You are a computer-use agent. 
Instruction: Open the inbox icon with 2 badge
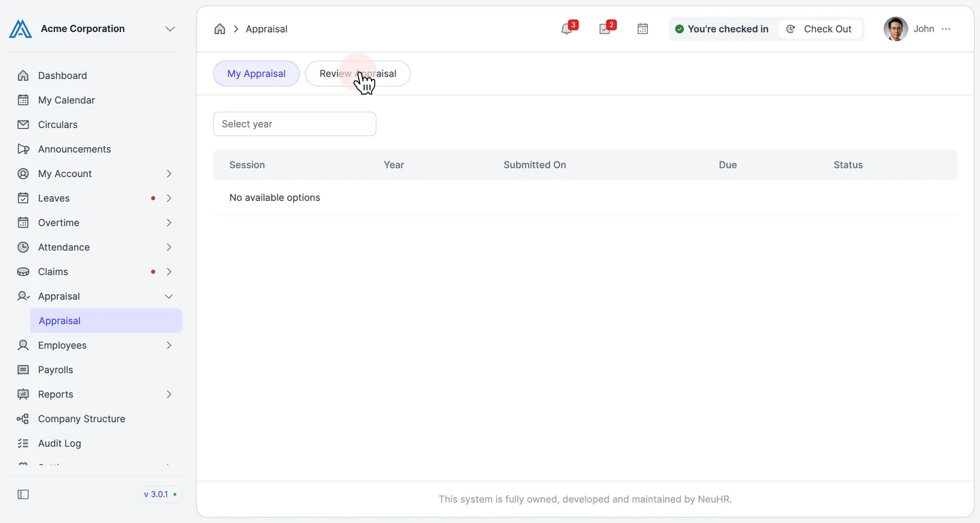605,29
